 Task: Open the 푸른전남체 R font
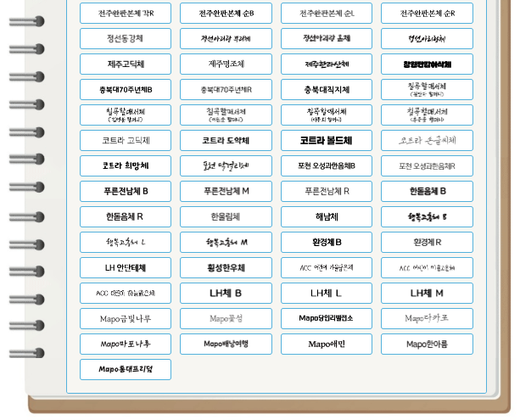(x=327, y=191)
